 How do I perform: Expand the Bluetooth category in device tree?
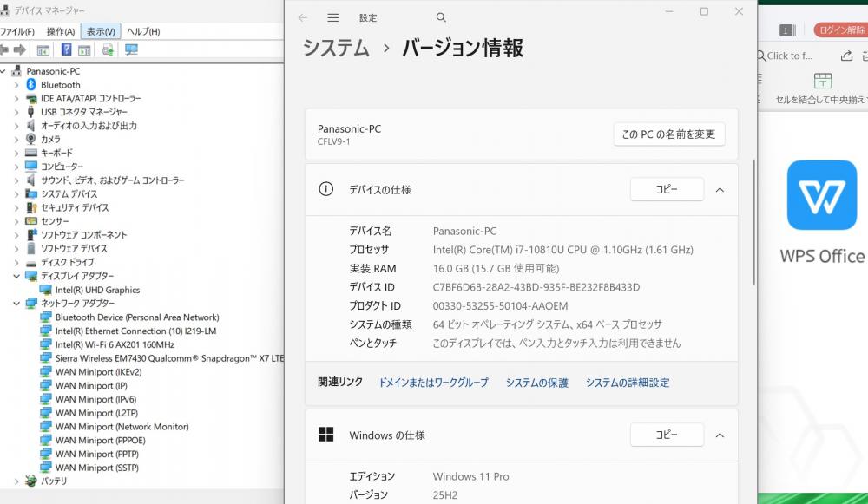(16, 85)
